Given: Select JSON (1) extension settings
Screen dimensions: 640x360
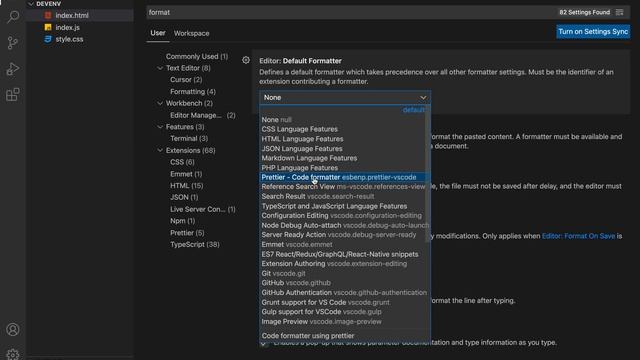Looking at the screenshot, I should 184,197.
